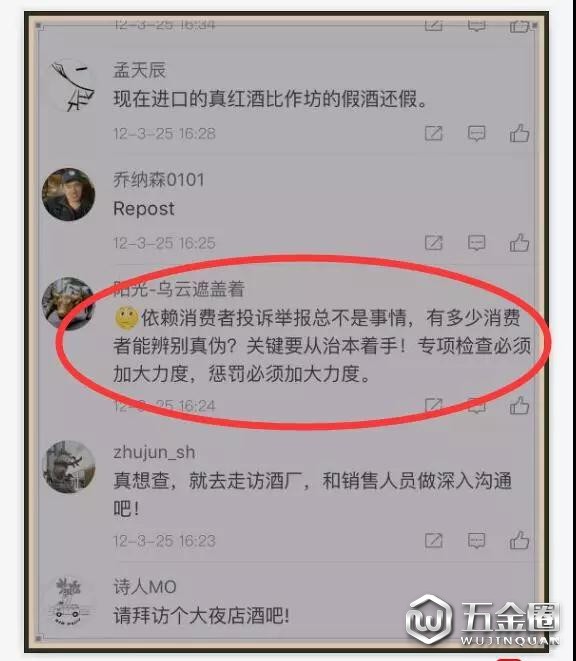Select the 12-3-25 16:25 timestamp
This screenshot has height=661, width=576.
164,243
